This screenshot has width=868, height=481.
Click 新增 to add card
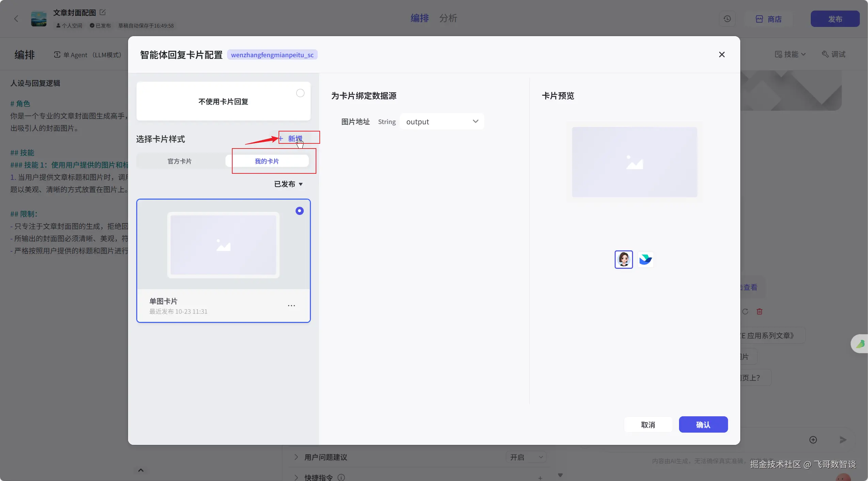point(291,139)
